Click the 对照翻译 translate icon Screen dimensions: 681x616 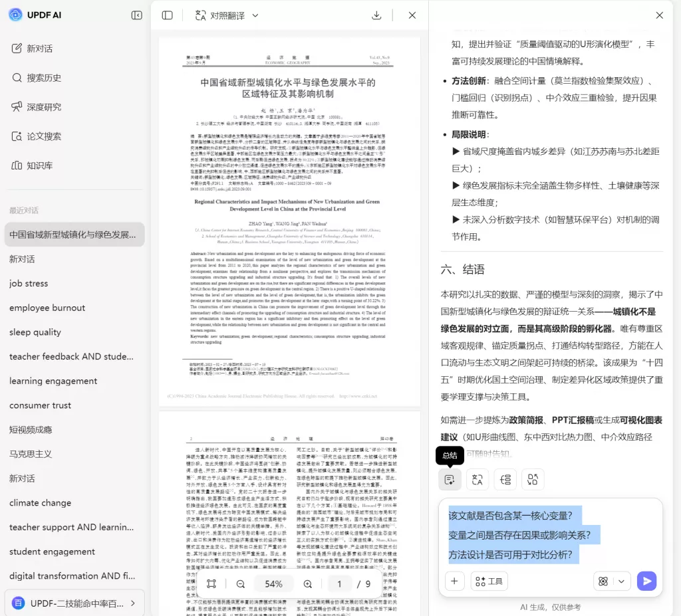click(x=200, y=15)
